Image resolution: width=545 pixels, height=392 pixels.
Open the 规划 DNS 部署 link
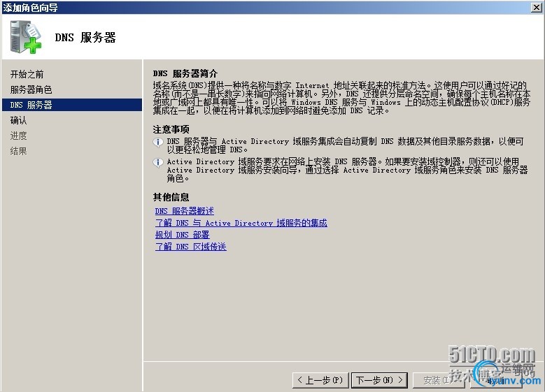click(x=182, y=234)
